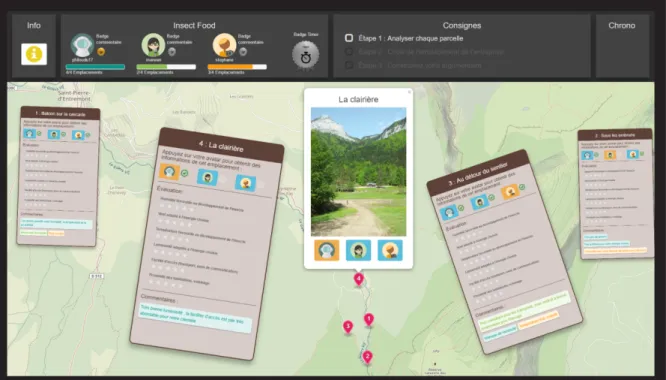666x380 pixels.
Task: Select stephane's avatar in the Insect Food panel
Action: [224, 45]
